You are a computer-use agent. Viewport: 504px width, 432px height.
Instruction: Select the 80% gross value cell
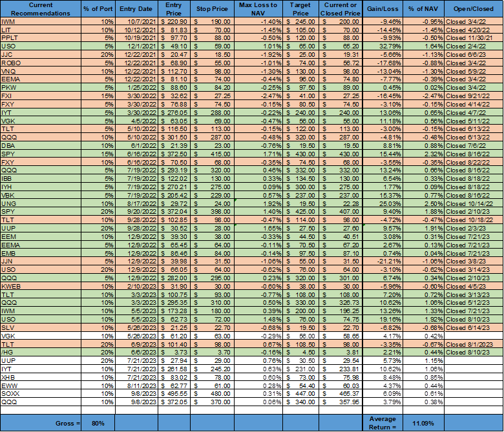(98, 423)
